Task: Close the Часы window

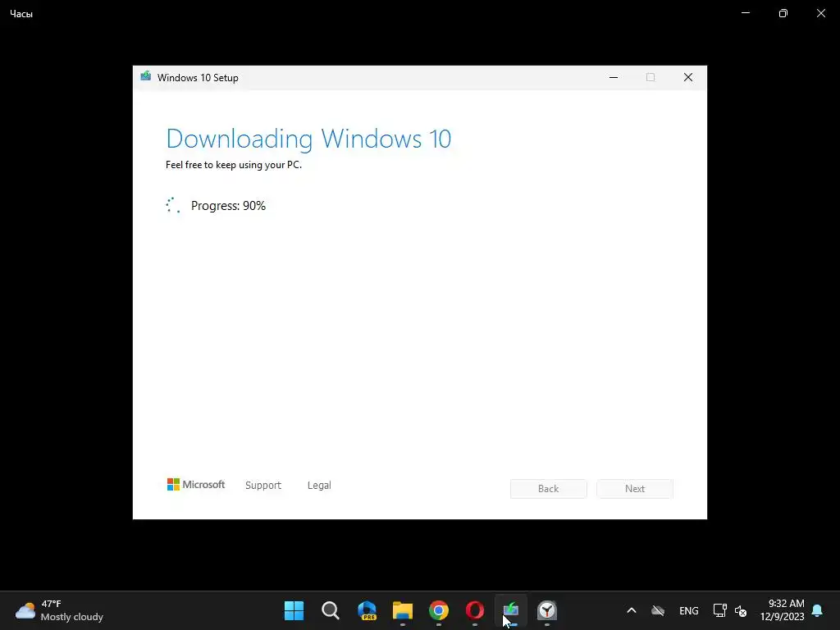Action: [820, 13]
